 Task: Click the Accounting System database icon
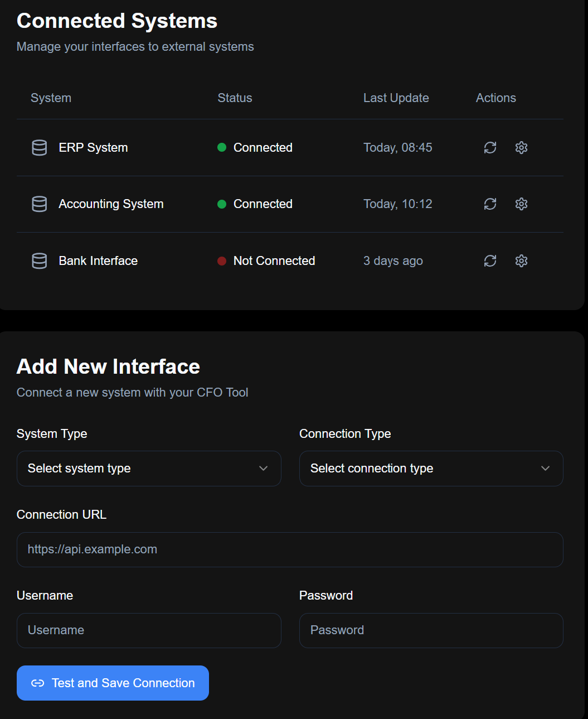(40, 204)
